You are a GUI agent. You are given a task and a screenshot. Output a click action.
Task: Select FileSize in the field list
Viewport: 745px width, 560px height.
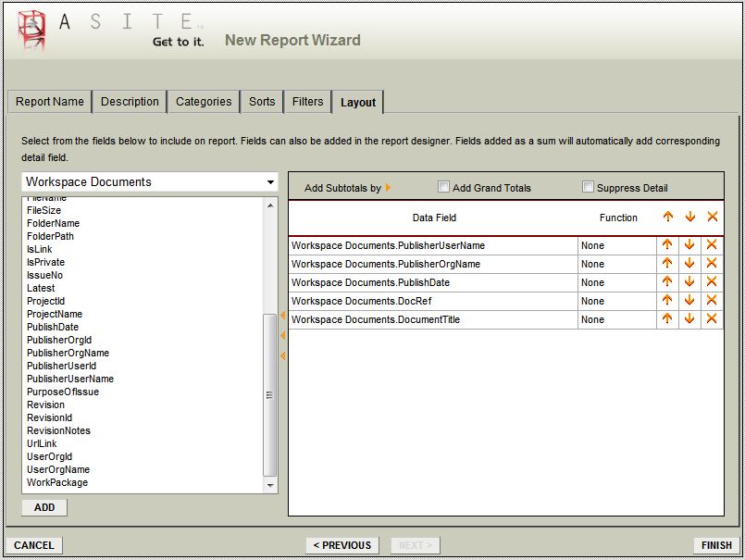(x=44, y=210)
